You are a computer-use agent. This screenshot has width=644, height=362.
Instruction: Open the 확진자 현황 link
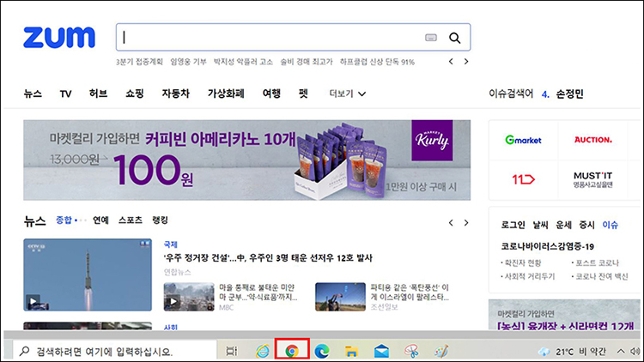coord(522,262)
